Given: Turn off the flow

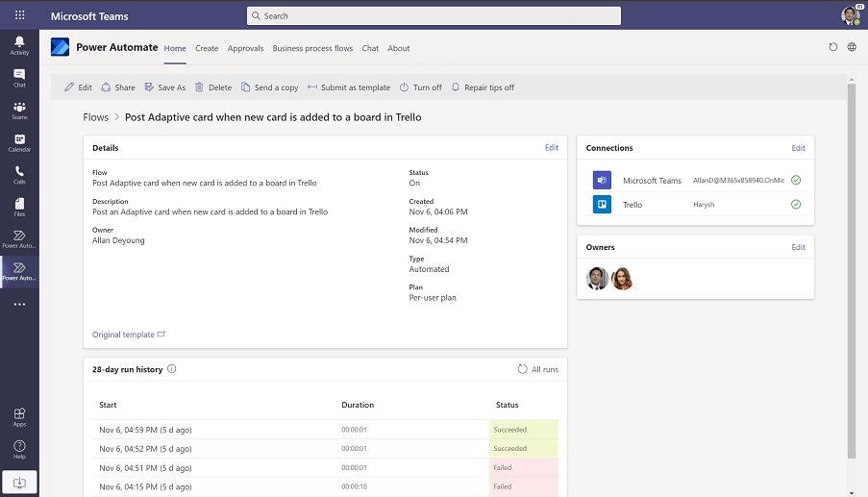Looking at the screenshot, I should pyautogui.click(x=421, y=87).
